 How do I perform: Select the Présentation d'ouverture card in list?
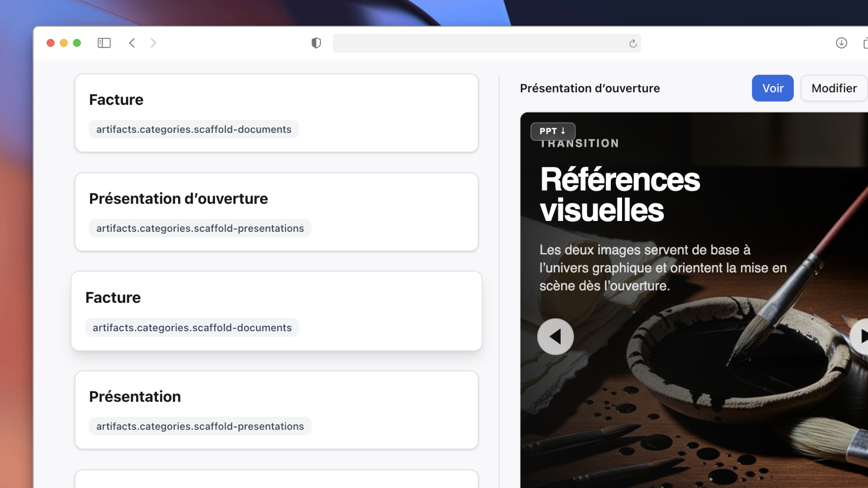coord(277,212)
